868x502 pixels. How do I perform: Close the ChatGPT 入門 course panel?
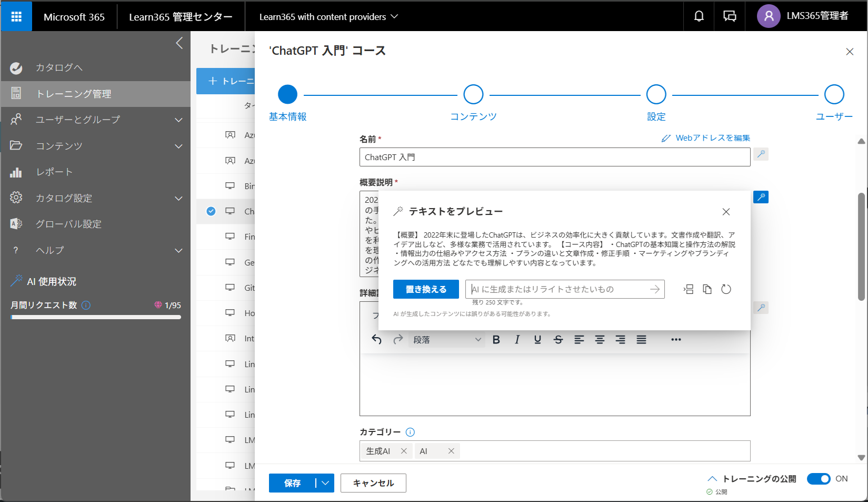pyautogui.click(x=850, y=52)
